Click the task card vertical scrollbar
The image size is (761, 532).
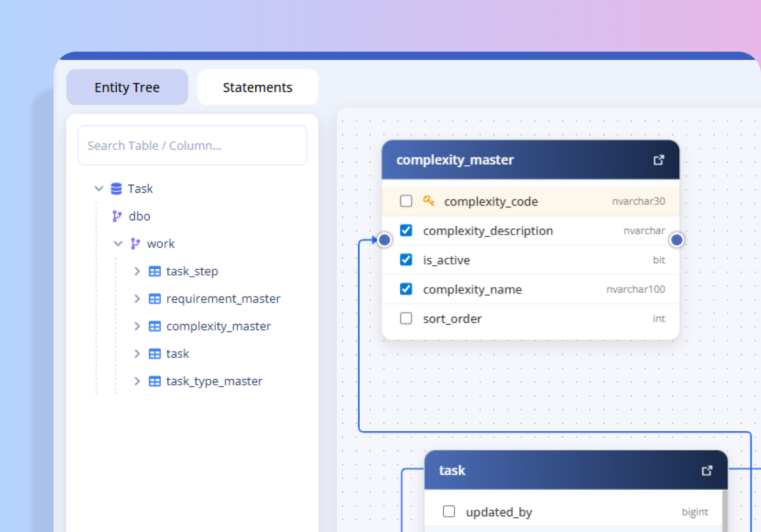click(x=725, y=511)
